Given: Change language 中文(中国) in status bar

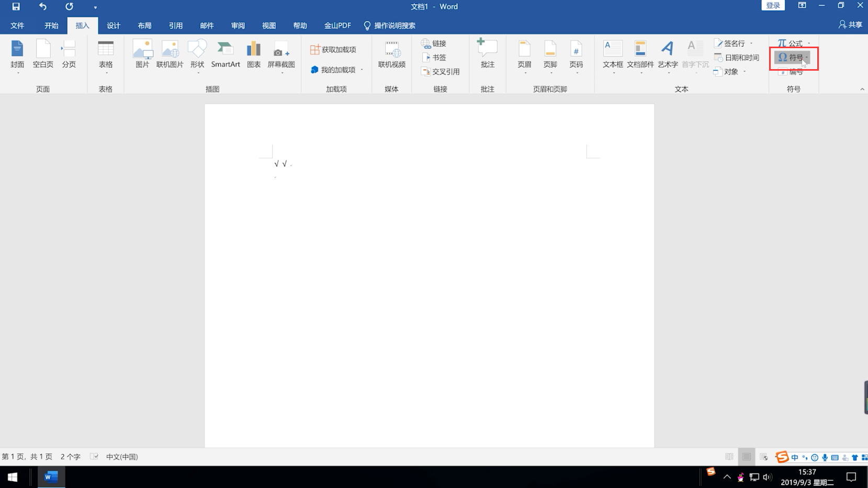Looking at the screenshot, I should 122,457.
